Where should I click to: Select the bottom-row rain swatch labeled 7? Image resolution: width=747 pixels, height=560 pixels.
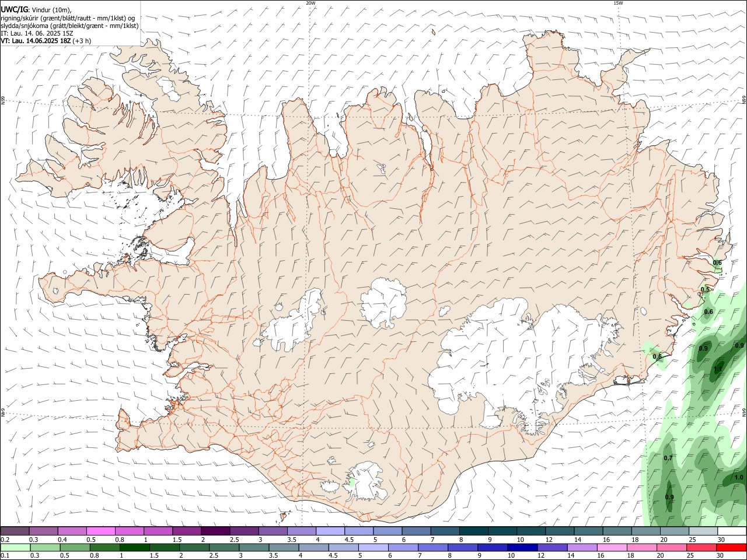tap(433, 548)
